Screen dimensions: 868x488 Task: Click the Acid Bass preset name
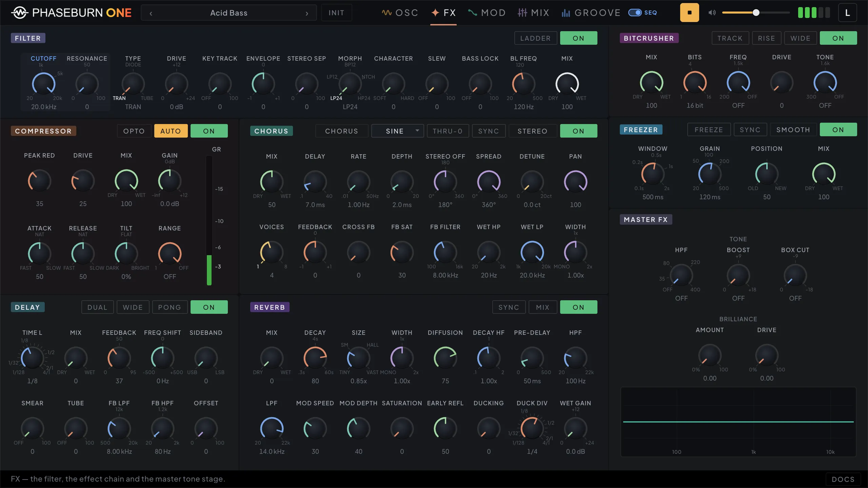click(229, 13)
